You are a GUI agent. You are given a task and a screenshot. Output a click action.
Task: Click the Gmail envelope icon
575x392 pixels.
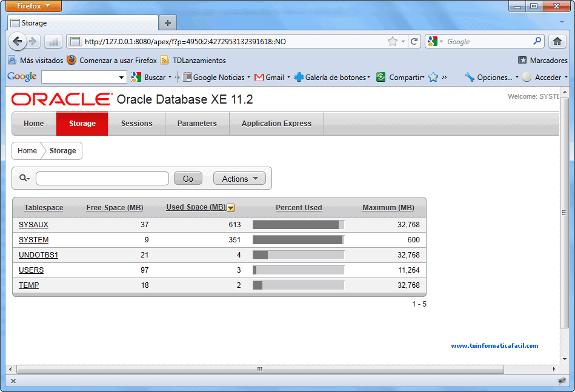[x=259, y=78]
